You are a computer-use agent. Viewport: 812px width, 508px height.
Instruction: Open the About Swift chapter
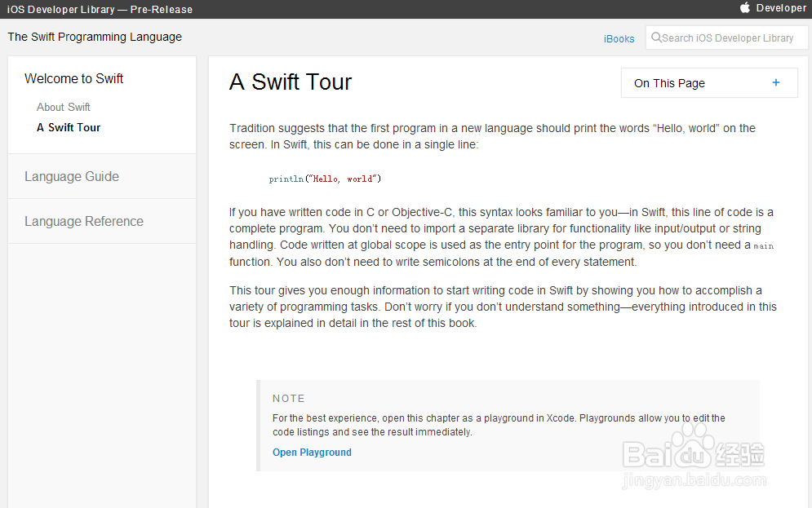tap(63, 107)
